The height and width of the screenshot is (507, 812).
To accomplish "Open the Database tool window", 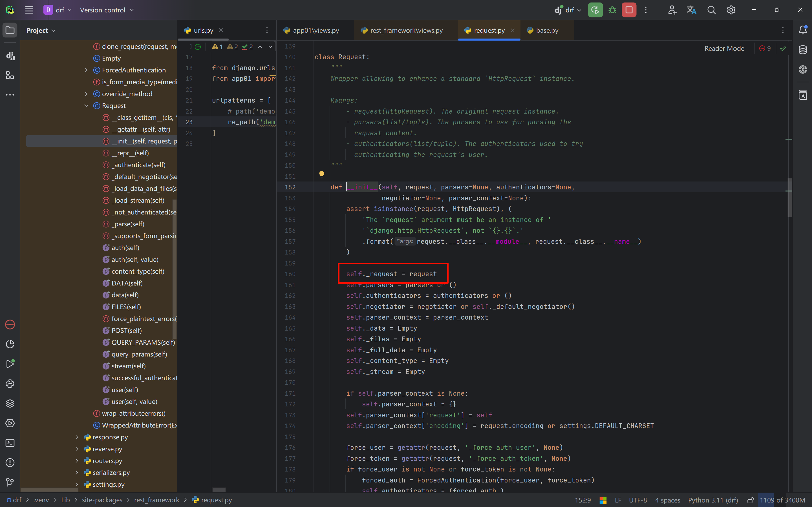I will coord(803,50).
